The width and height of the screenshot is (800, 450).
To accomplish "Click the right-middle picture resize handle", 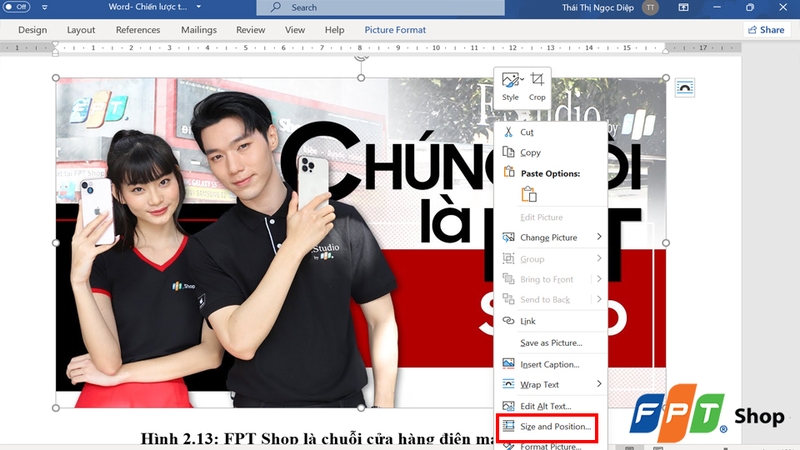I will click(x=666, y=243).
